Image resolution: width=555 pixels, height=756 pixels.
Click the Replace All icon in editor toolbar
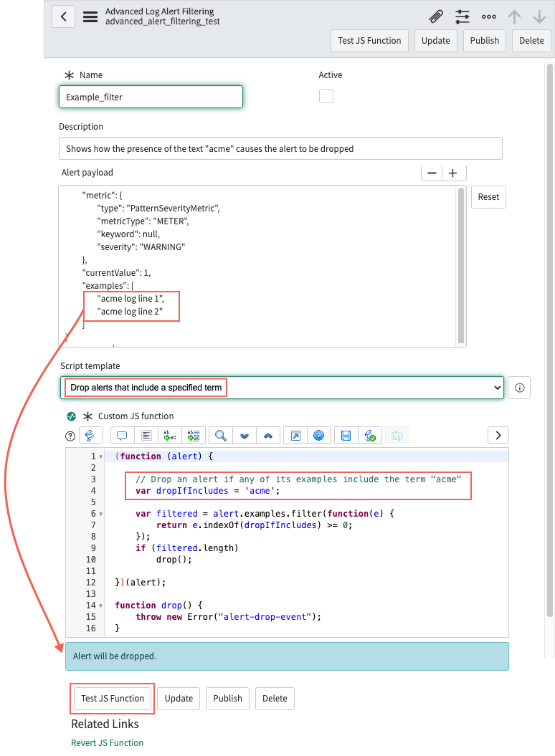(x=194, y=436)
